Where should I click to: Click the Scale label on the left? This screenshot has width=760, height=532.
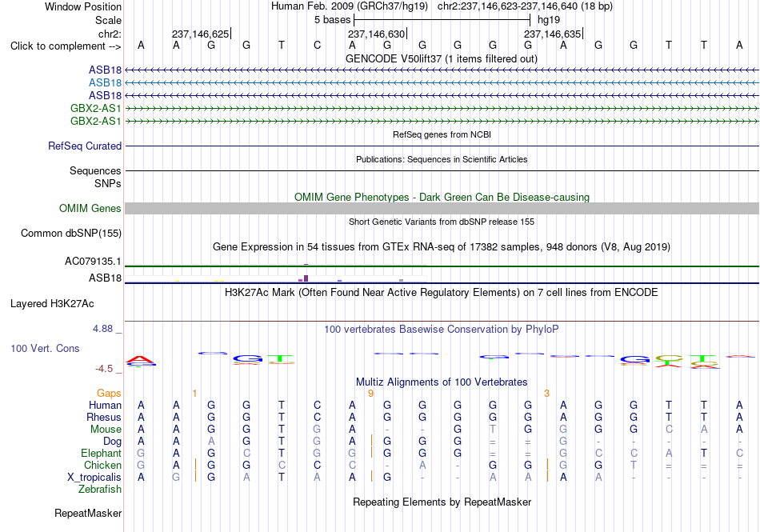point(108,20)
